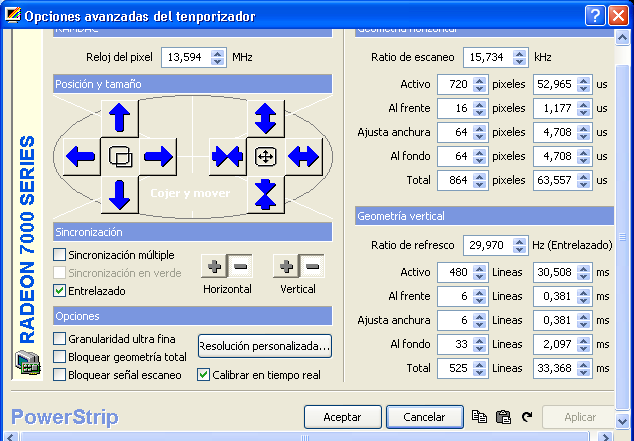Paste timings with the clipboard paste icon
634x441 pixels.
pos(503,417)
